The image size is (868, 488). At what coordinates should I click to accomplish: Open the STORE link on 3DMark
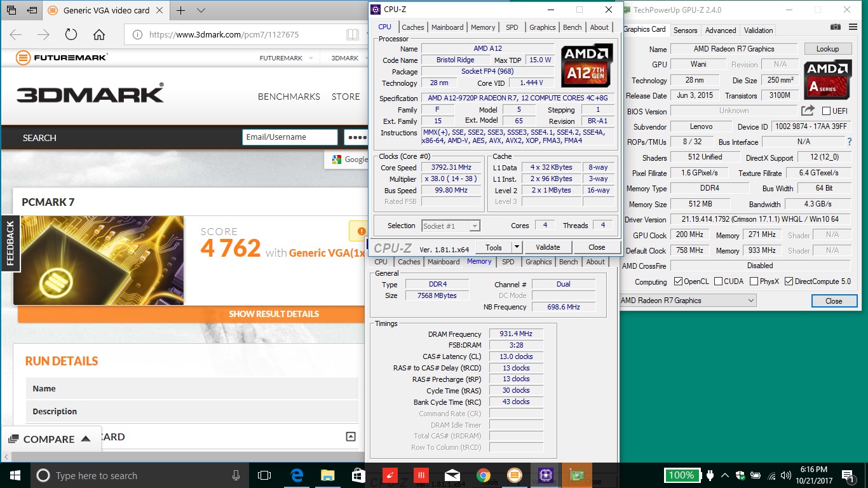tap(346, 97)
